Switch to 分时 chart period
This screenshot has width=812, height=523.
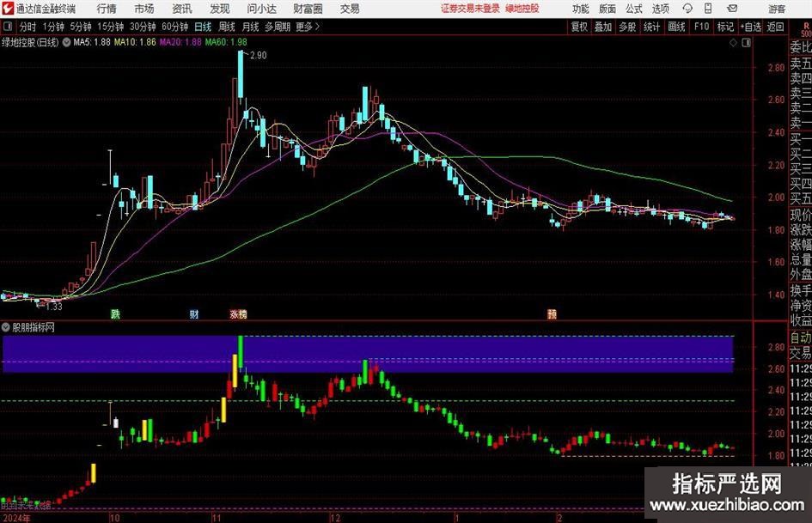[x=28, y=27]
